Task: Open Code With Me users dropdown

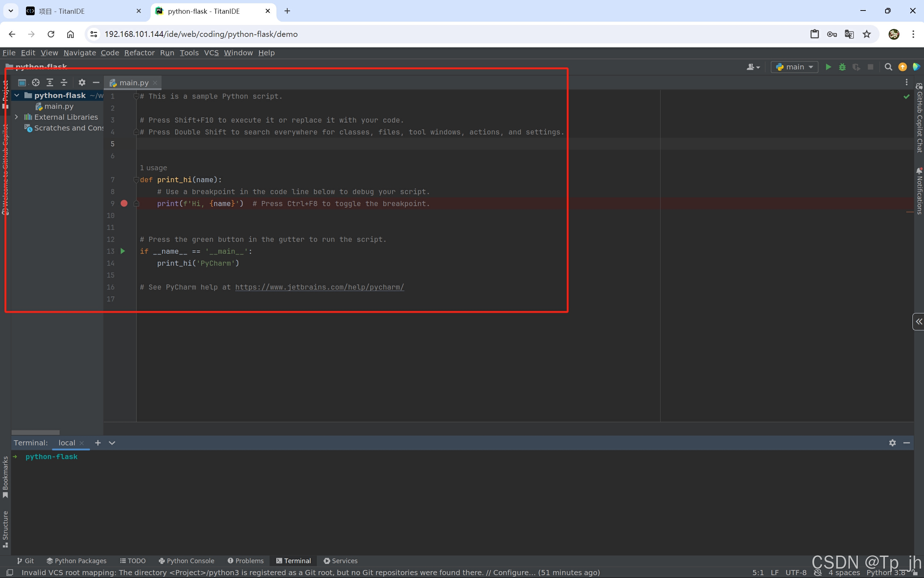Action: click(753, 67)
